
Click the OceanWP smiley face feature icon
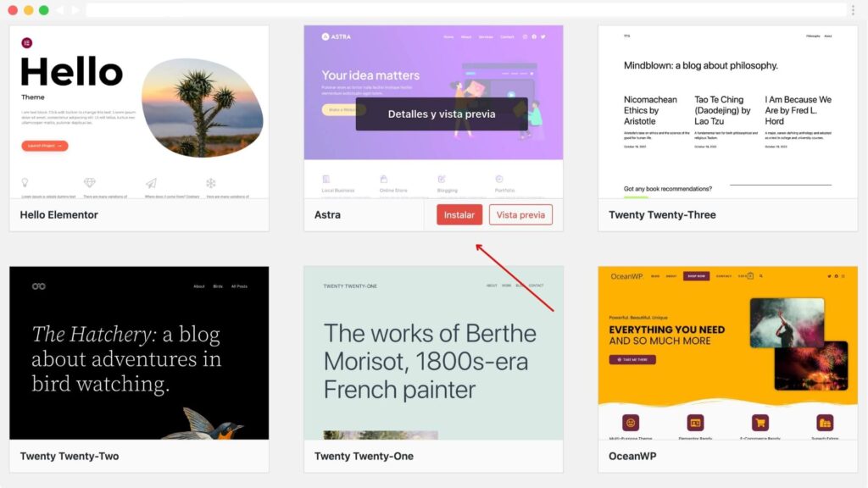630,422
